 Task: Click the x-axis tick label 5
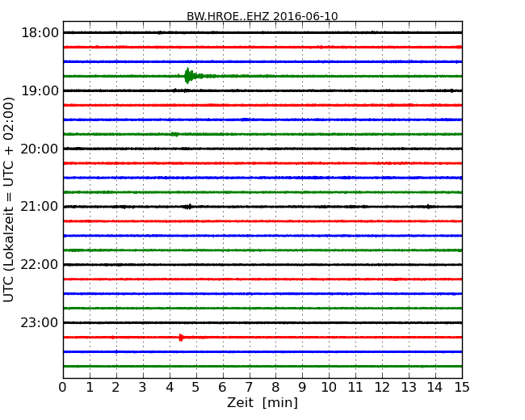(x=195, y=388)
